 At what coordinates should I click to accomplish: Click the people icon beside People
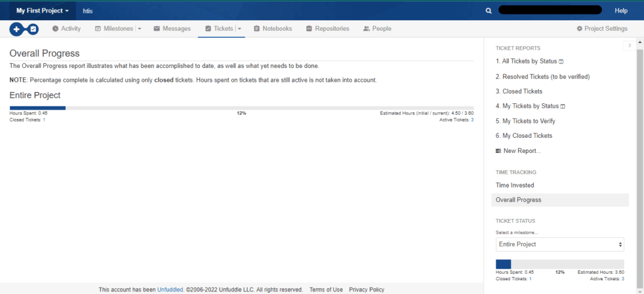pos(367,29)
